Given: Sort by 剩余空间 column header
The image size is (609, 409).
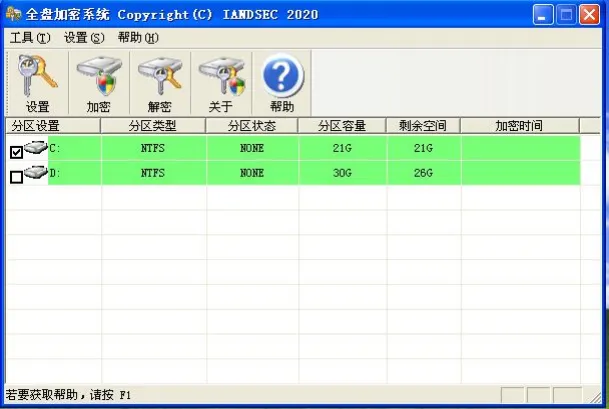Looking at the screenshot, I should [x=423, y=126].
